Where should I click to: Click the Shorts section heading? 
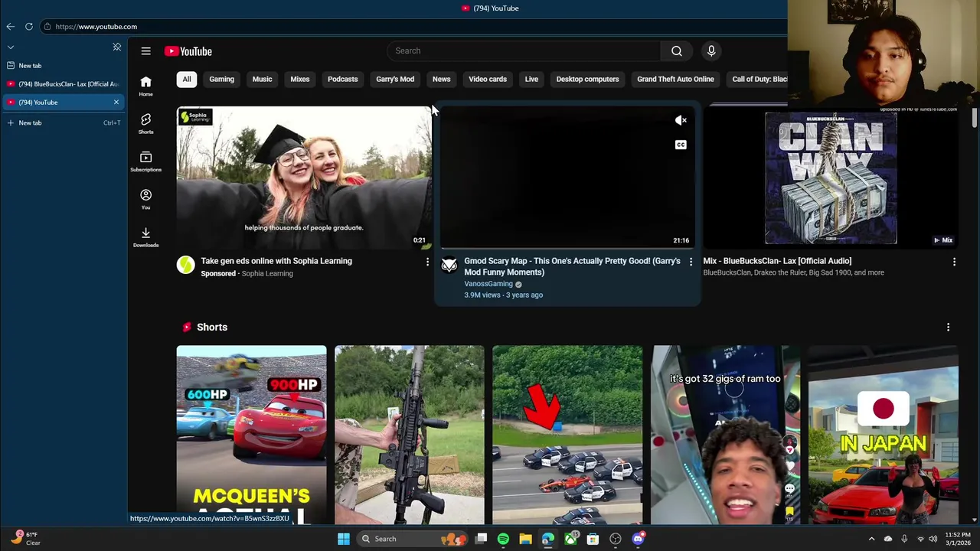pyautogui.click(x=212, y=327)
